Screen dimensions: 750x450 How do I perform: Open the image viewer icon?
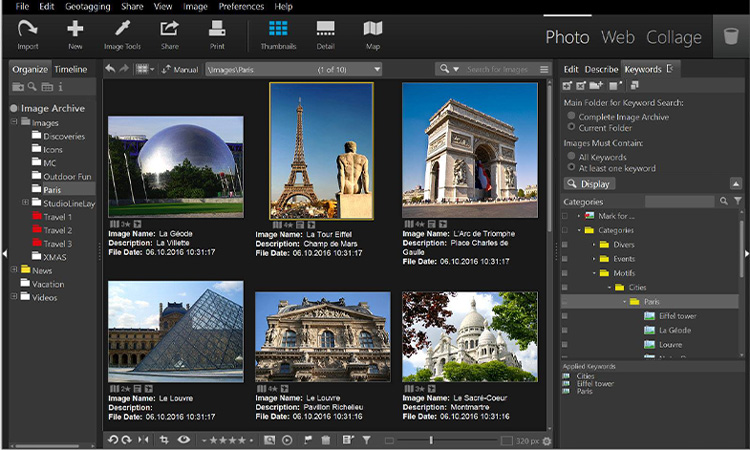[269, 440]
